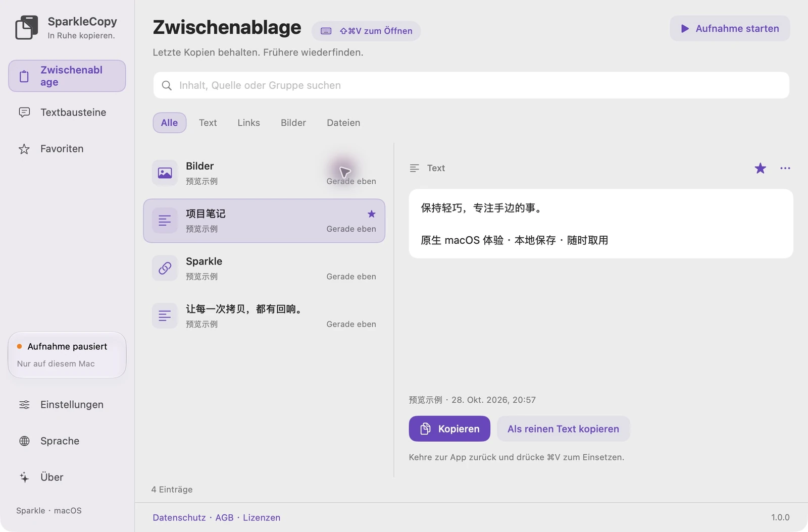Open Textbausteine in the sidebar
Image resolution: width=808 pixels, height=532 pixels.
click(67, 113)
